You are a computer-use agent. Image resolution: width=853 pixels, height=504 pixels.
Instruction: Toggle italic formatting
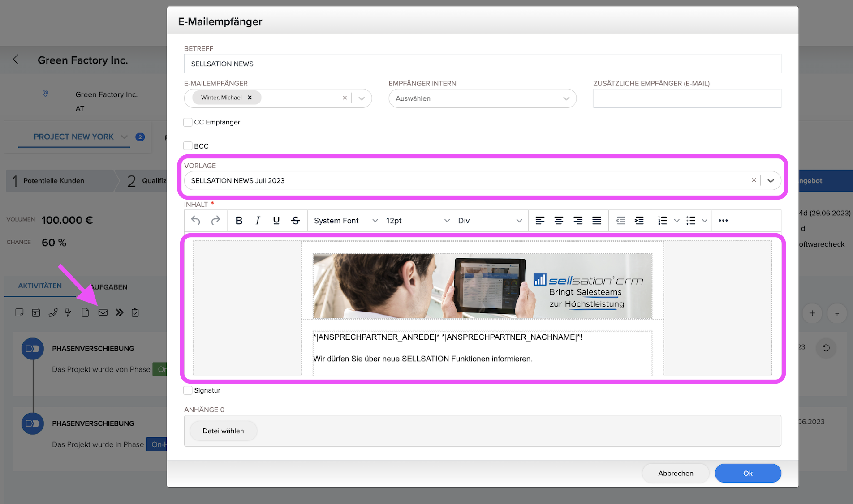(258, 220)
